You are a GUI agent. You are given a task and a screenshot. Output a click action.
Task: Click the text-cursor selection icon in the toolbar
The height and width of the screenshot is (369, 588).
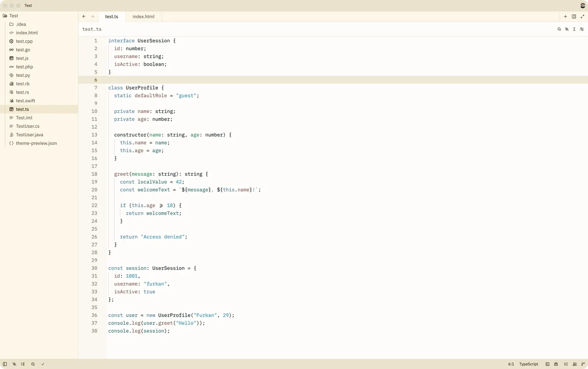point(574,29)
